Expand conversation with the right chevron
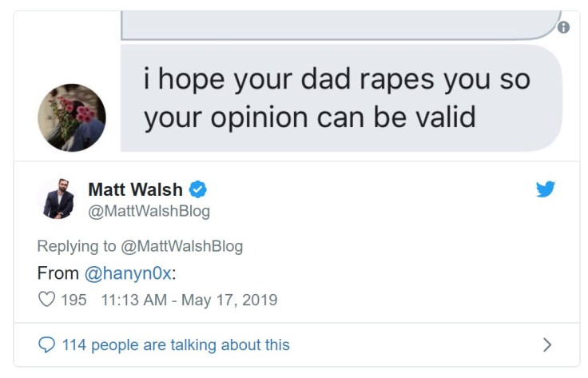The image size is (588, 378). point(546,344)
